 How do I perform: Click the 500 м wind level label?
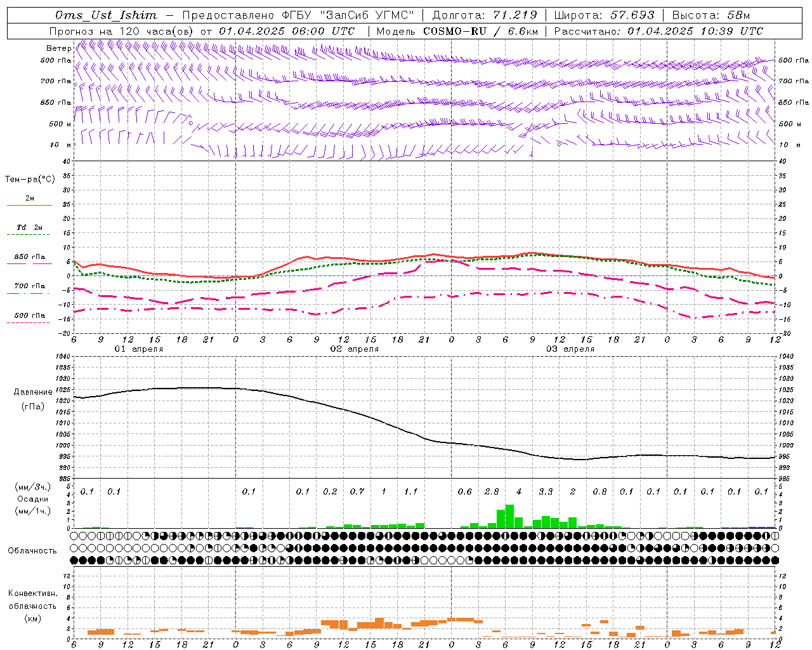coord(60,124)
